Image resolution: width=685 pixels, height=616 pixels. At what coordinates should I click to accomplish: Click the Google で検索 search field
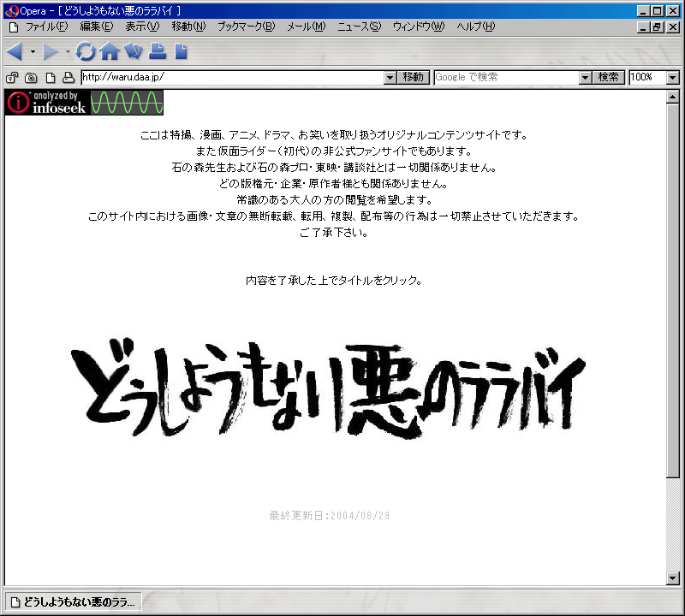pyautogui.click(x=507, y=78)
